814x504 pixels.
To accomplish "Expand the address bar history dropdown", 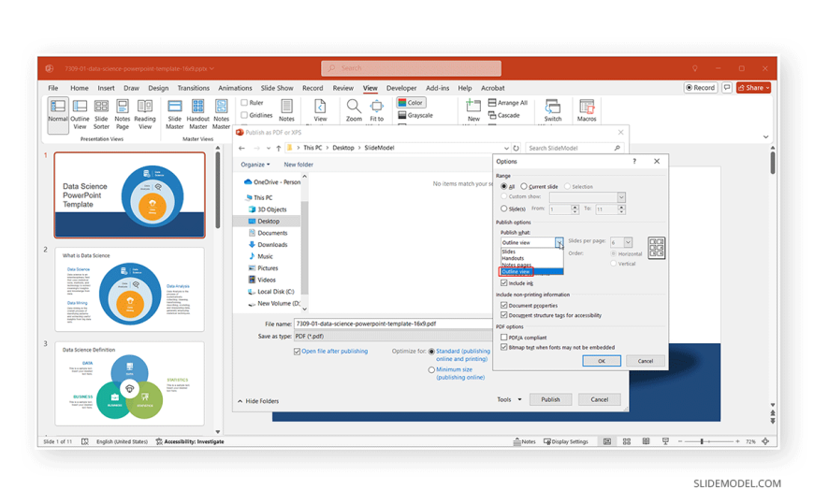I will 506,148.
